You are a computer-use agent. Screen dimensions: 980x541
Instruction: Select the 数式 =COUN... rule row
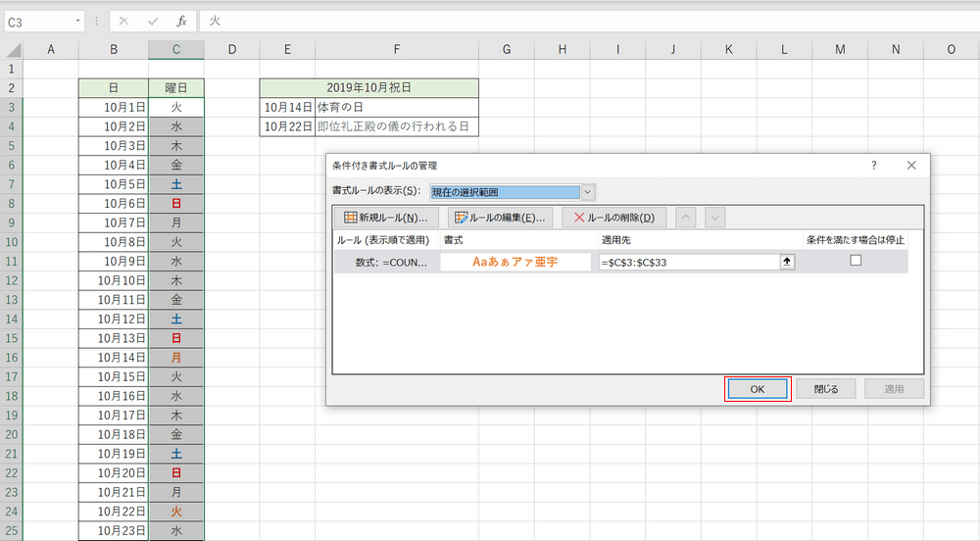point(387,263)
